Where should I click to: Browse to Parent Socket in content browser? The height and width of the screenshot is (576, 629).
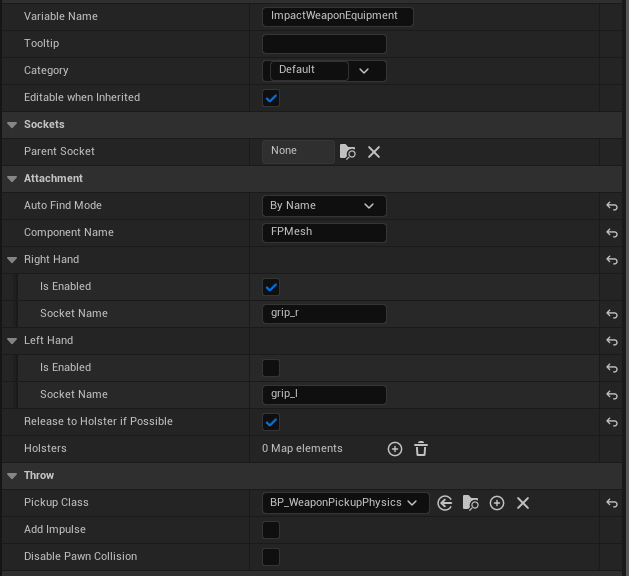(x=347, y=152)
